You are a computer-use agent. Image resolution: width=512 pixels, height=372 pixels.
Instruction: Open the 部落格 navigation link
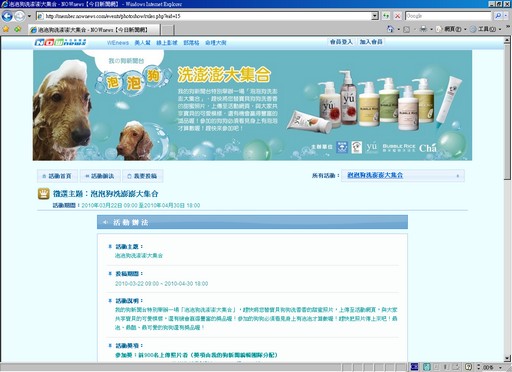(x=191, y=43)
